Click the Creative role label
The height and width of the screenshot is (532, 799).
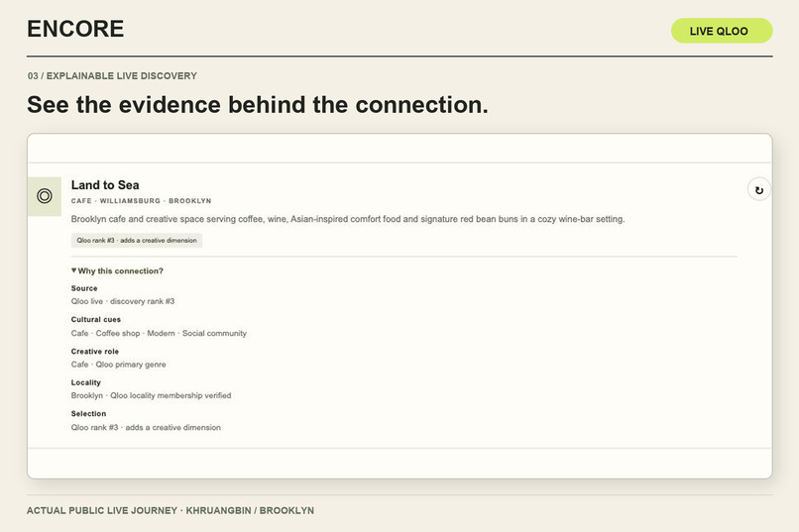(95, 352)
